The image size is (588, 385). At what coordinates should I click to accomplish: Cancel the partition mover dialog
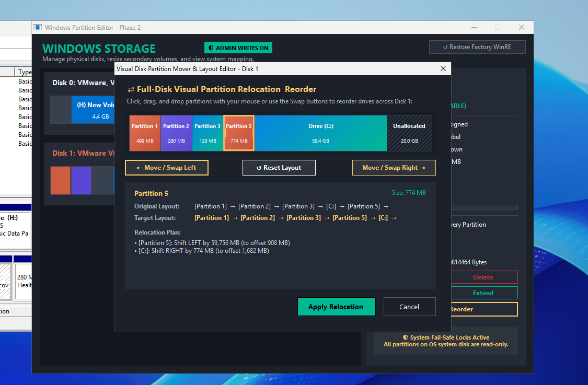(409, 307)
